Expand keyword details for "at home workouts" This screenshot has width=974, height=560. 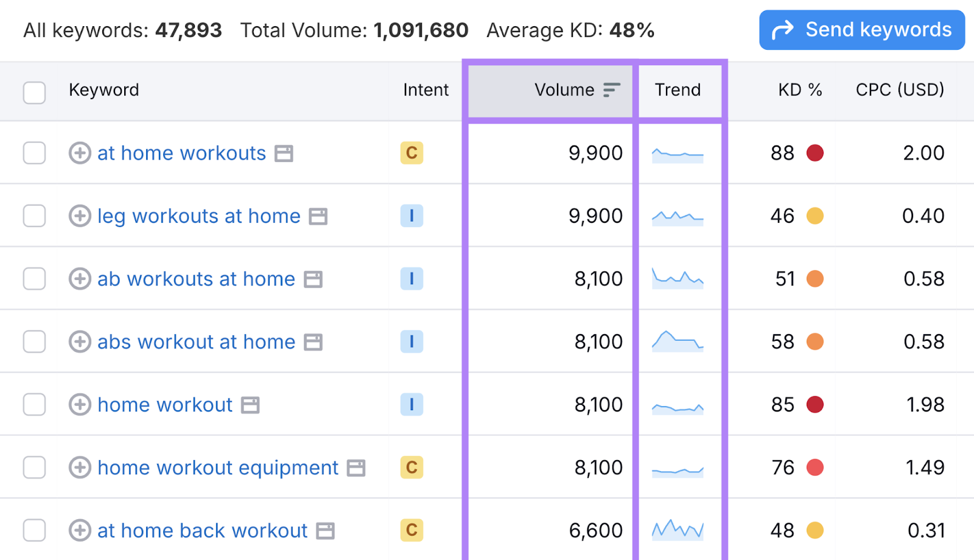tap(79, 153)
